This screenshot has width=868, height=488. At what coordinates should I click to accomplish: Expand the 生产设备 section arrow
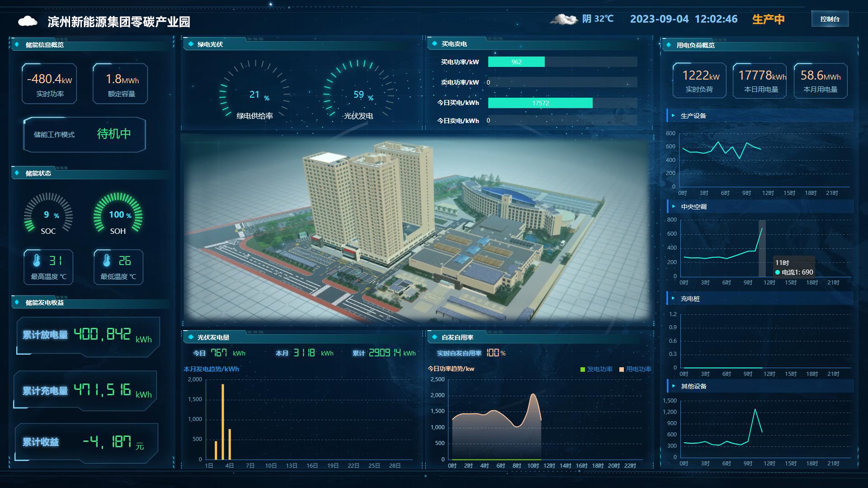click(x=673, y=116)
